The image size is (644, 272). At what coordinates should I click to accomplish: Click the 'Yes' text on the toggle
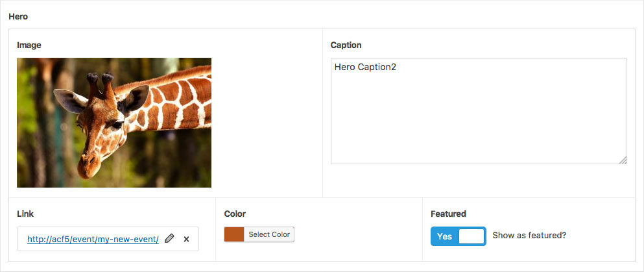pos(444,236)
